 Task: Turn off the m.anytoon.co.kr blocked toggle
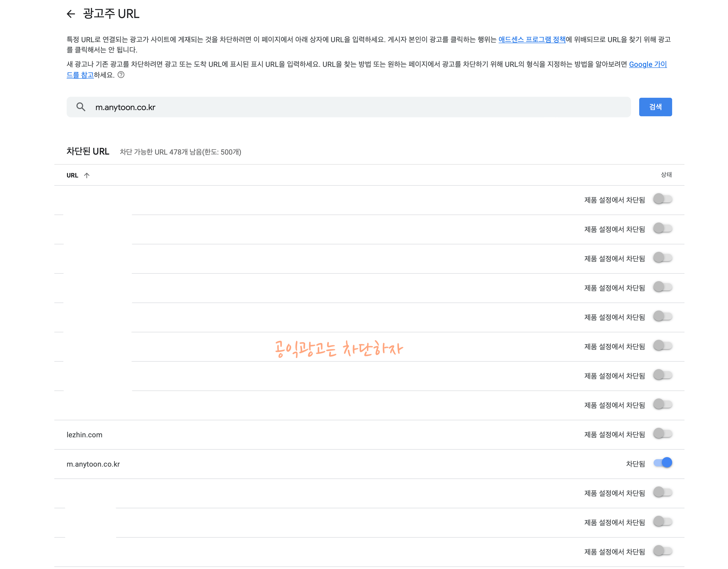click(x=663, y=463)
